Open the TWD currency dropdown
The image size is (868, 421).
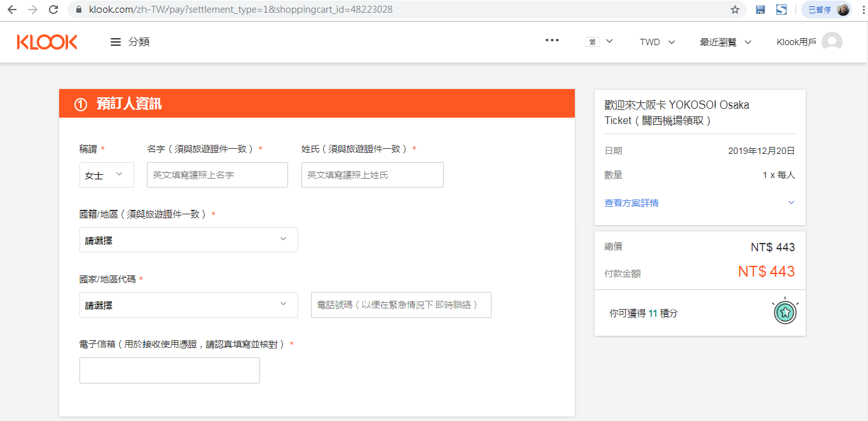[658, 42]
